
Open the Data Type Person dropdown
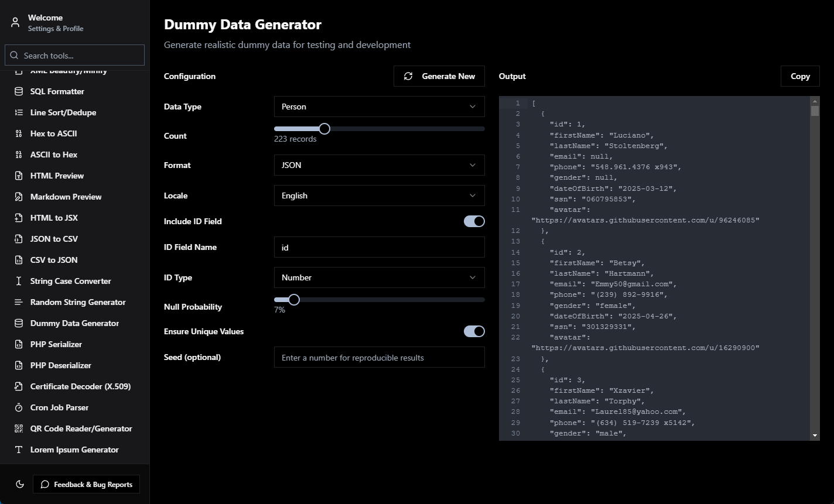click(380, 107)
